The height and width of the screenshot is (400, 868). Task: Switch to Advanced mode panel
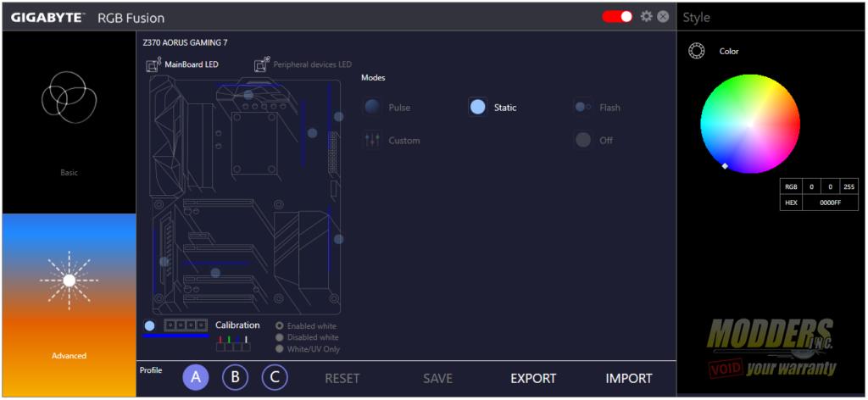(x=70, y=305)
